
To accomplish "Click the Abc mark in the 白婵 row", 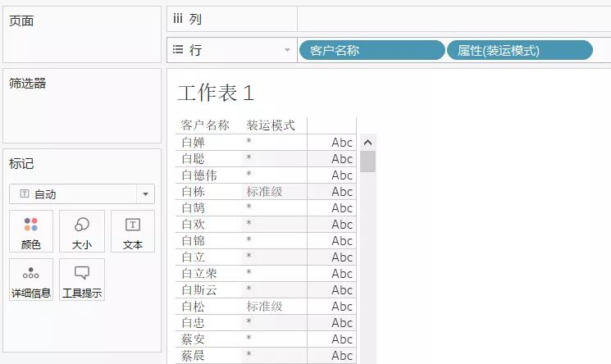I will 342,143.
